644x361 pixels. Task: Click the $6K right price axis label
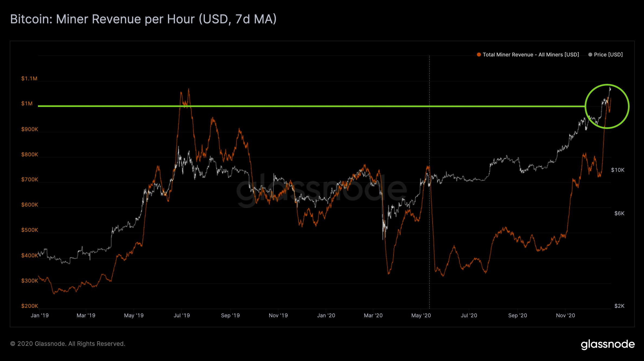pos(619,213)
